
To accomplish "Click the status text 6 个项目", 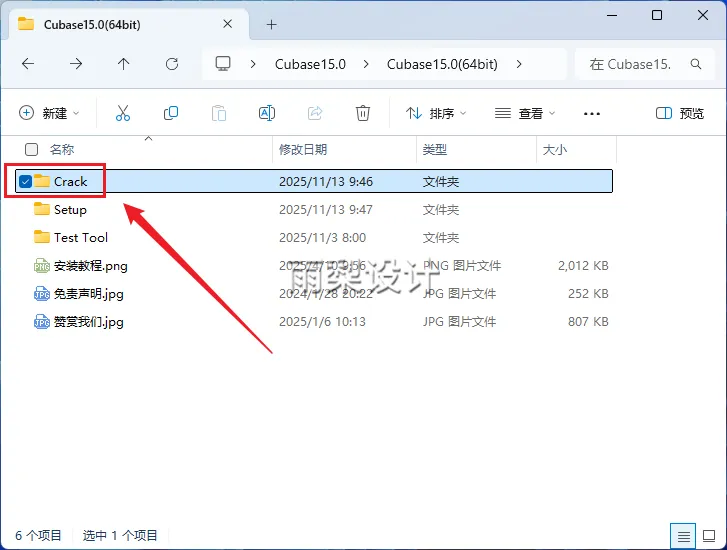I will click(x=38, y=536).
